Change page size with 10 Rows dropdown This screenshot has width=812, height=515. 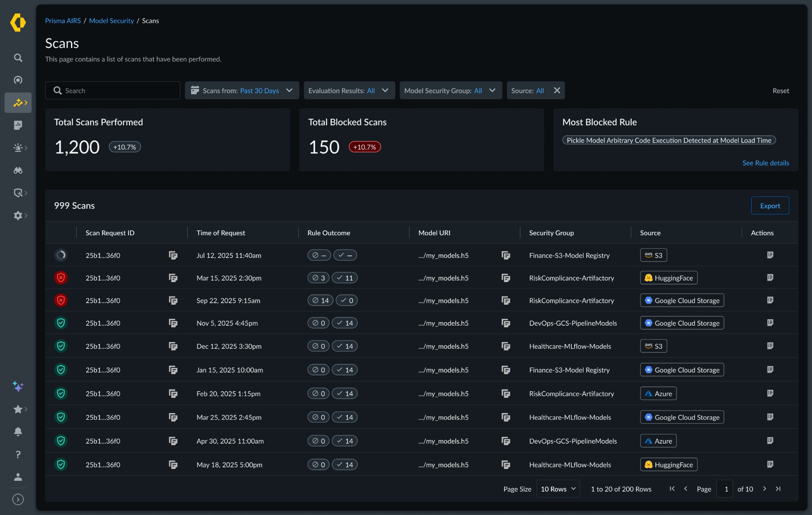[557, 489]
